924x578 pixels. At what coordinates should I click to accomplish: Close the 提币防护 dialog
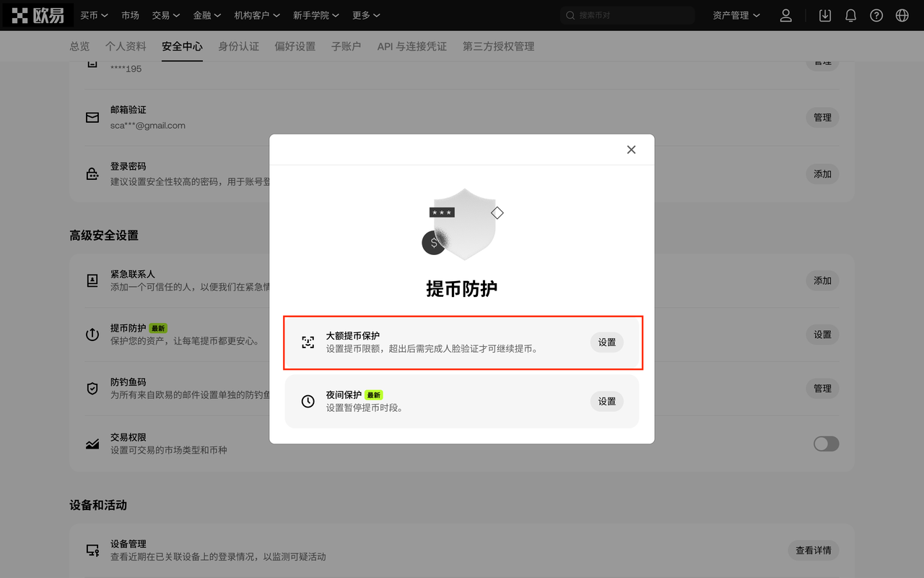pyautogui.click(x=631, y=150)
